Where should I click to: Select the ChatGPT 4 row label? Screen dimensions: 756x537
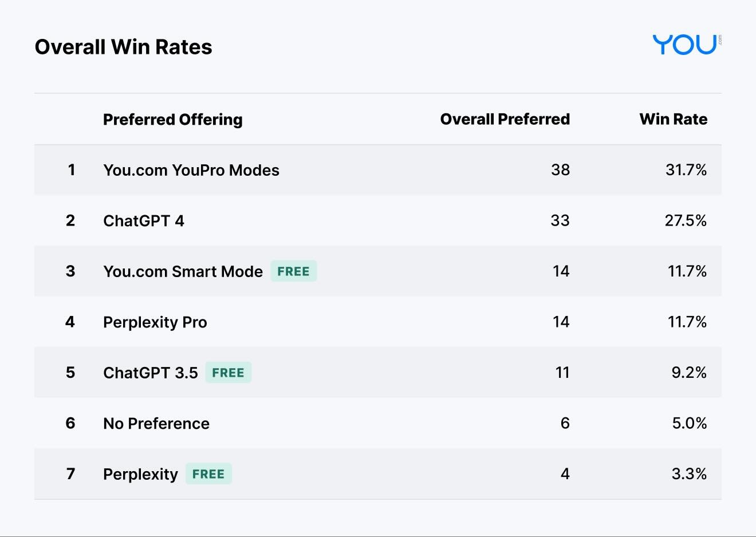coord(143,221)
